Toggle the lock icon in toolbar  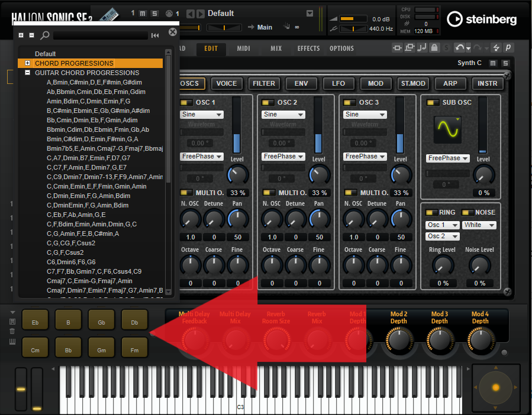(x=434, y=48)
